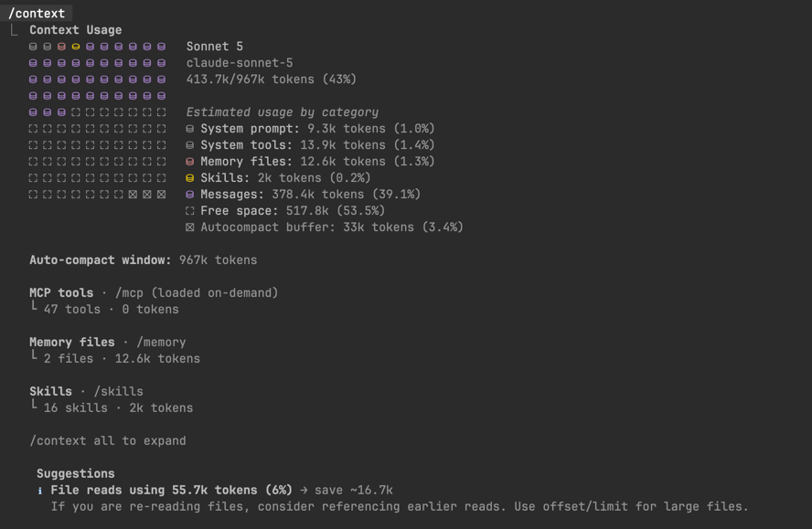Click the '2 files · 12.6k tokens' tree entry
Screen dimensions: 812x529
122,359
